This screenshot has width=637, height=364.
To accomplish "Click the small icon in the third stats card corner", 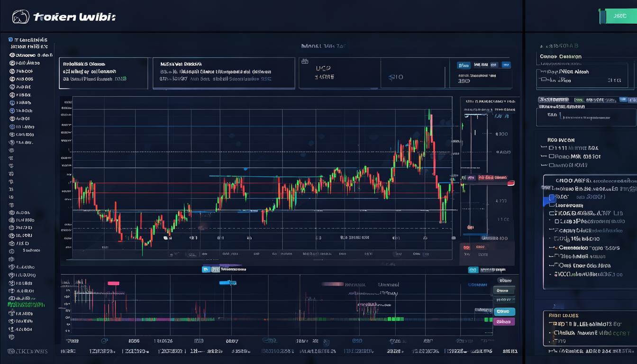I will pos(305,62).
